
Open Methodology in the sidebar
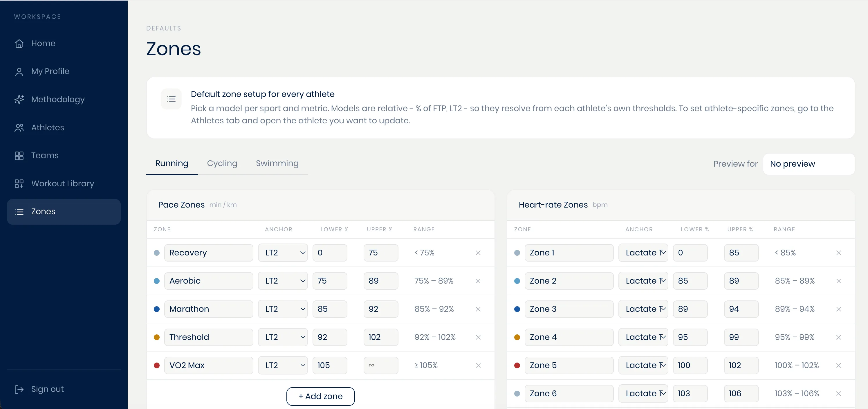pos(64,99)
